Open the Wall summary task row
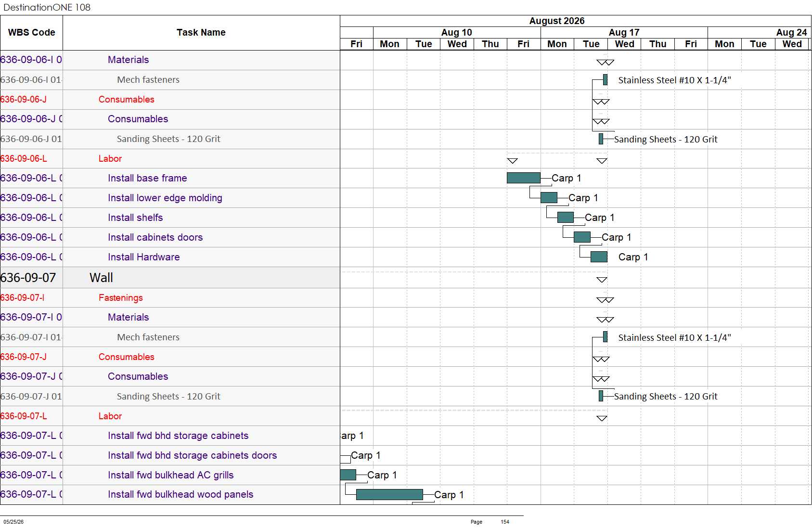This screenshot has width=812, height=528. coord(170,278)
